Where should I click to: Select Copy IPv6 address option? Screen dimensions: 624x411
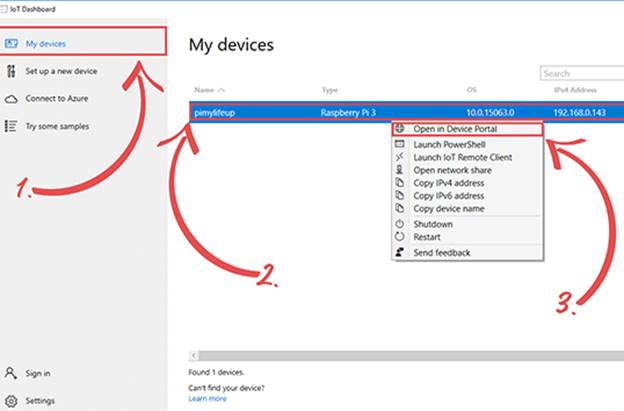[x=450, y=195]
